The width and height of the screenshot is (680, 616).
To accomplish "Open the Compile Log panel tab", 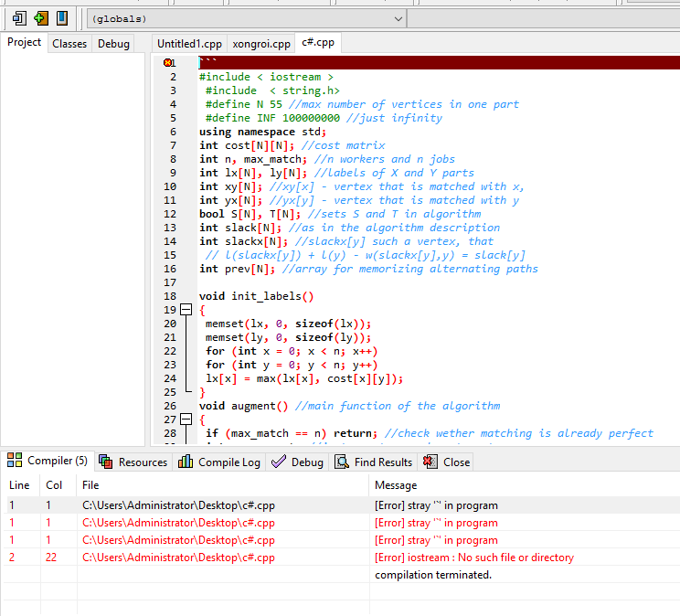I will coord(219,462).
